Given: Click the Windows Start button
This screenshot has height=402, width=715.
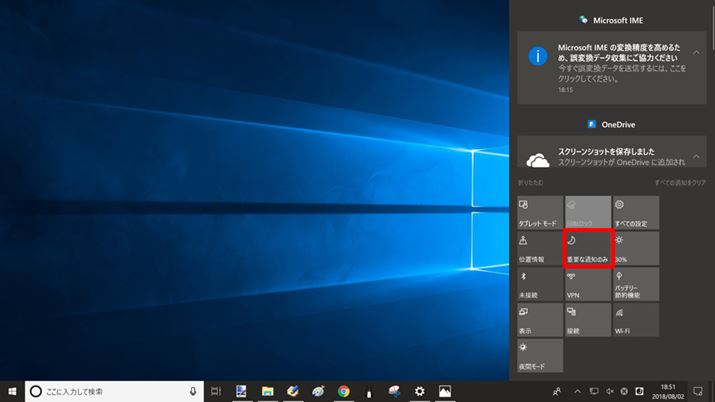Looking at the screenshot, I should click(x=12, y=391).
